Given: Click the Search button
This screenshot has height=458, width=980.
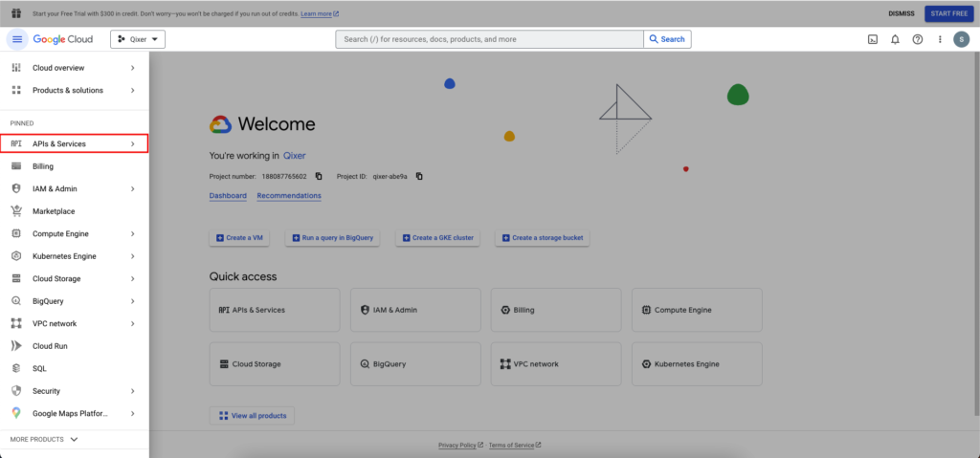Looking at the screenshot, I should (667, 39).
